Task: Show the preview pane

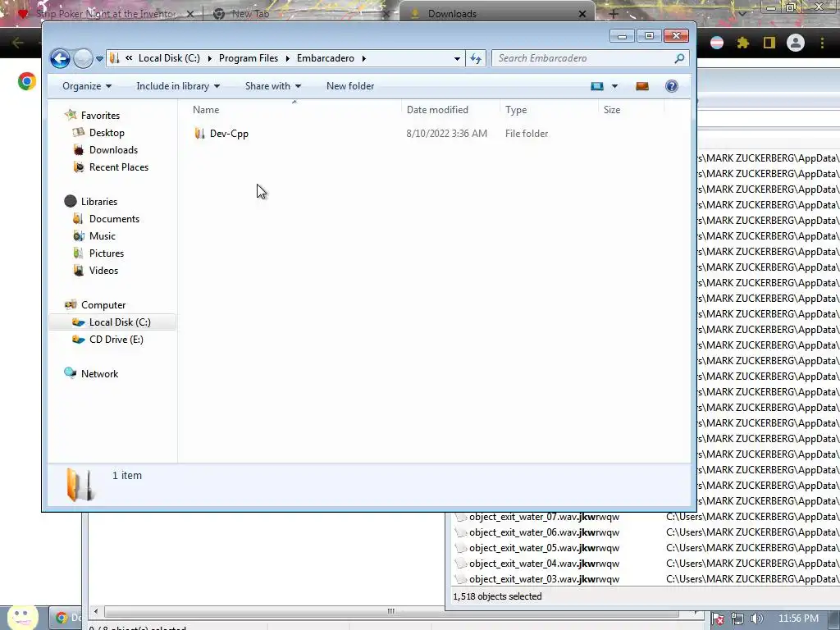Action: click(641, 86)
